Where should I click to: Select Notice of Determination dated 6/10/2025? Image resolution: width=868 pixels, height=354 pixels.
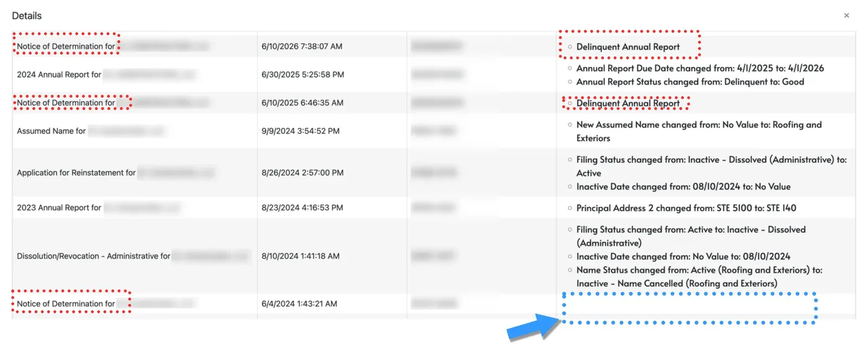tap(66, 103)
